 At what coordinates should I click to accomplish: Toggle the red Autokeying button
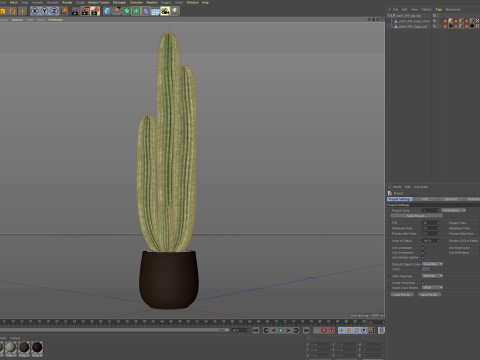[331, 330]
